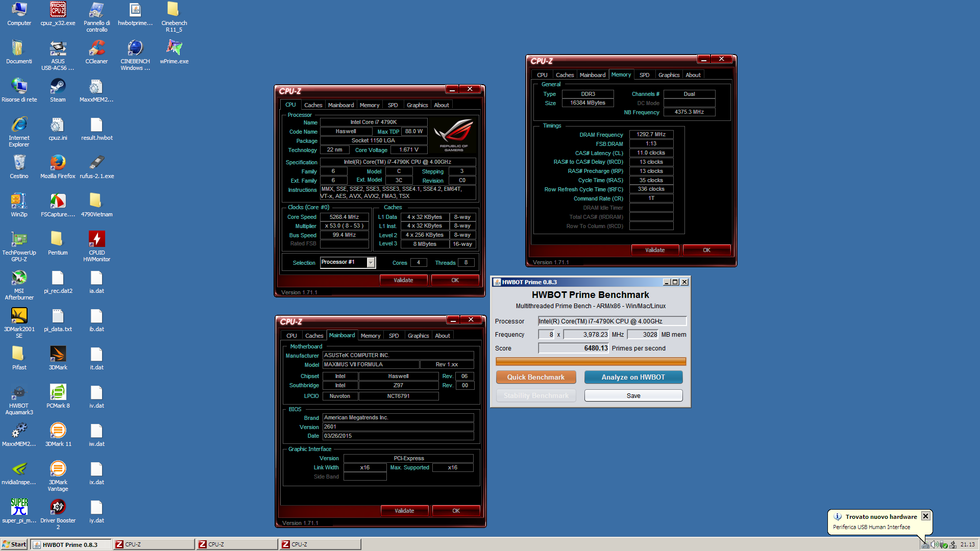The width and height of the screenshot is (980, 551).
Task: Open FSCapture desktop shortcut
Action: 58,205
